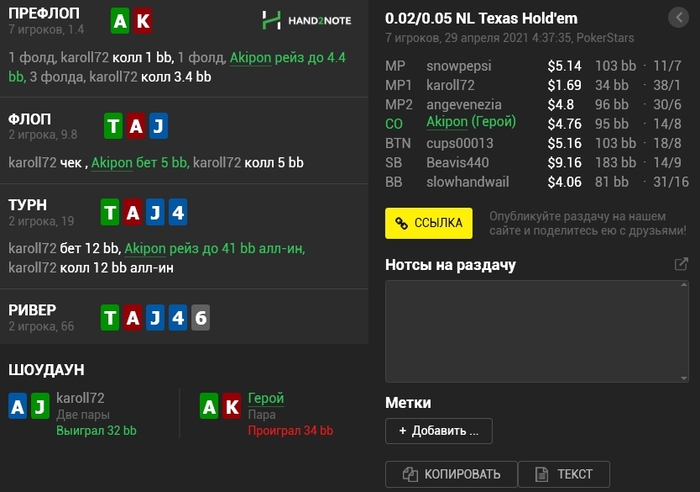Image resolution: width=700 pixels, height=492 pixels.
Task: Copy the hand with the КОПИРОВАТЬ button
Action: coord(450,475)
